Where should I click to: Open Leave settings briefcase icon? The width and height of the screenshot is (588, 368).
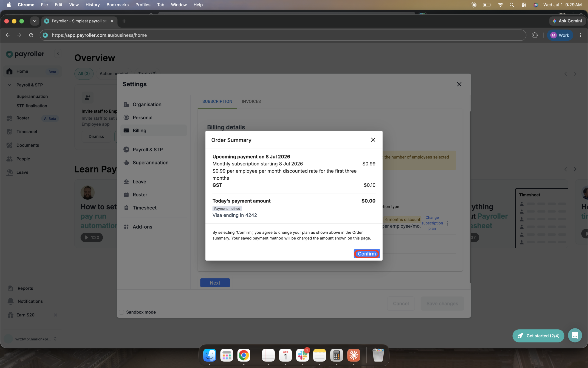point(126,181)
